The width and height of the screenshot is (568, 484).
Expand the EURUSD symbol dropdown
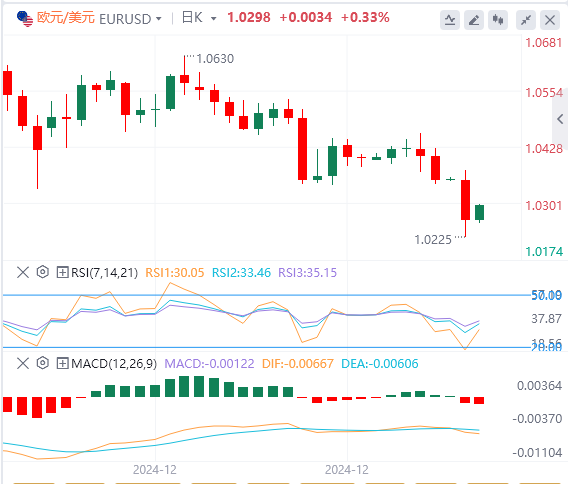click(159, 18)
